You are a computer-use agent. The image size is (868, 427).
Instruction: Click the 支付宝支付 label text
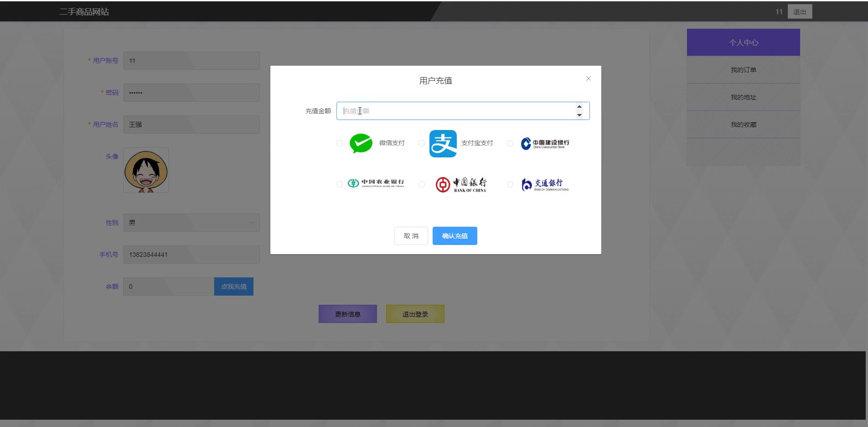(477, 143)
